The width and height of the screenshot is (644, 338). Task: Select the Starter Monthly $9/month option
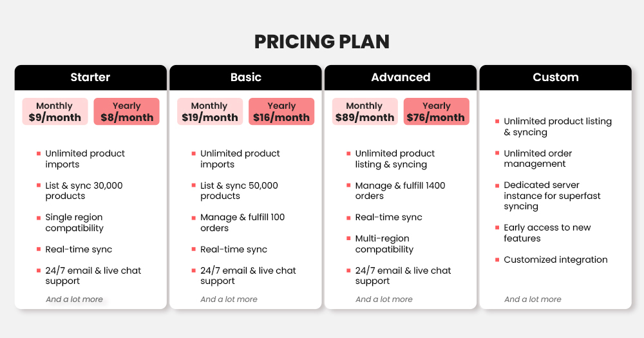tap(55, 111)
